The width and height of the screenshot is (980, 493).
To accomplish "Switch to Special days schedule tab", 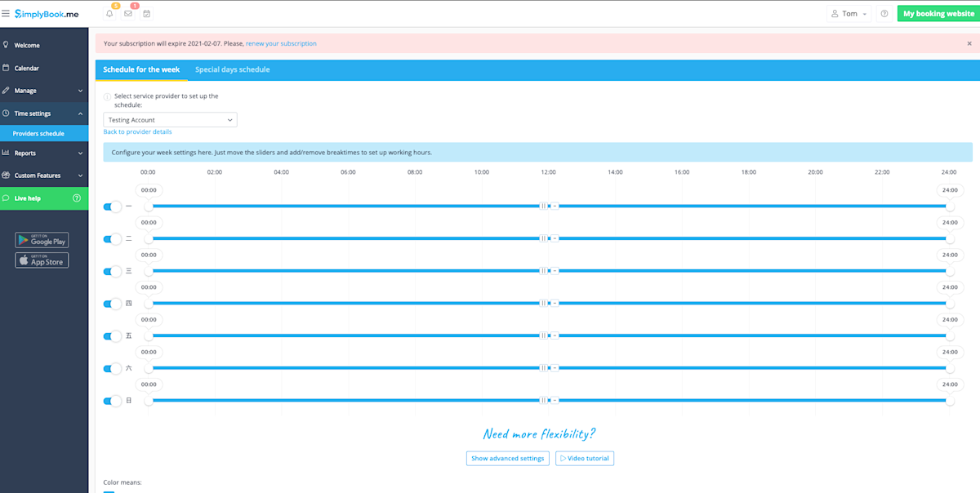I will pos(233,69).
